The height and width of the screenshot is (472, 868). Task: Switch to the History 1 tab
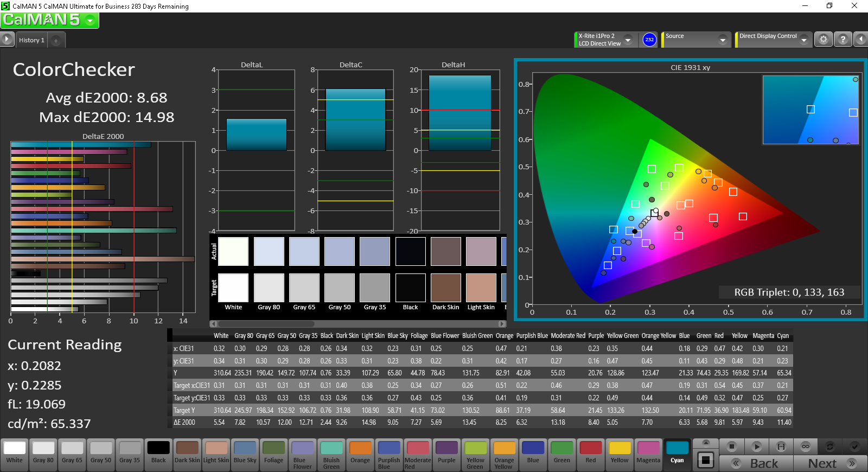pos(31,40)
